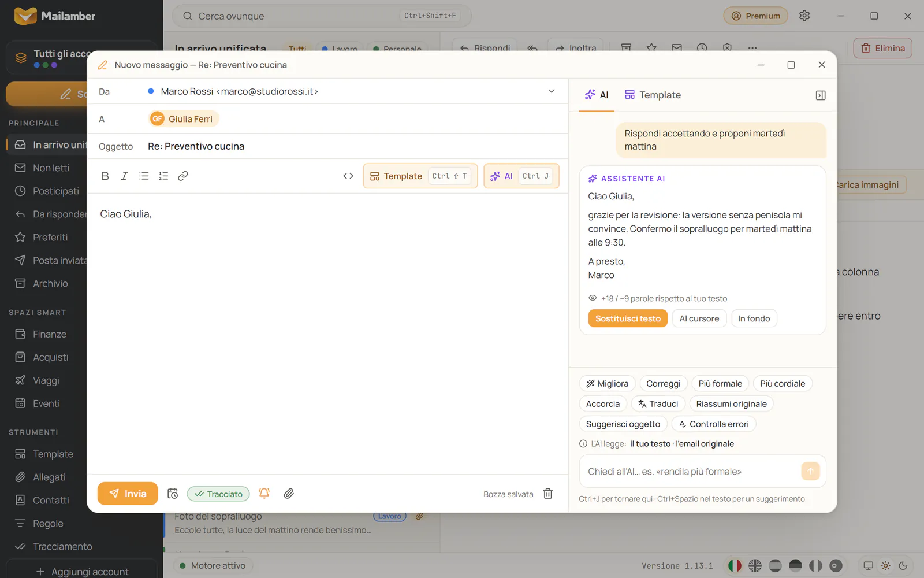This screenshot has height=578, width=924.
Task: Switch to the Template tab in side panel
Action: (x=653, y=95)
